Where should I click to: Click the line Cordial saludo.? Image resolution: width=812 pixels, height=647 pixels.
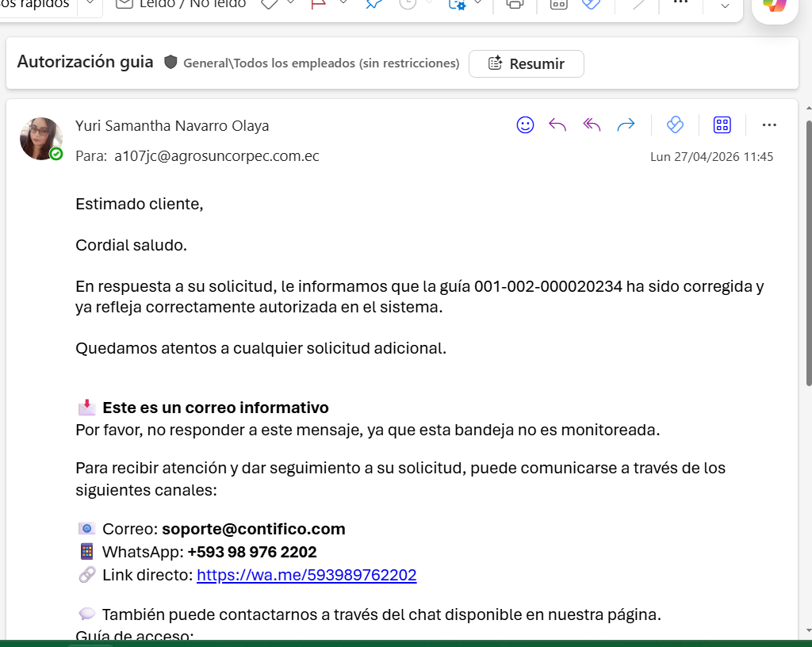pos(131,245)
